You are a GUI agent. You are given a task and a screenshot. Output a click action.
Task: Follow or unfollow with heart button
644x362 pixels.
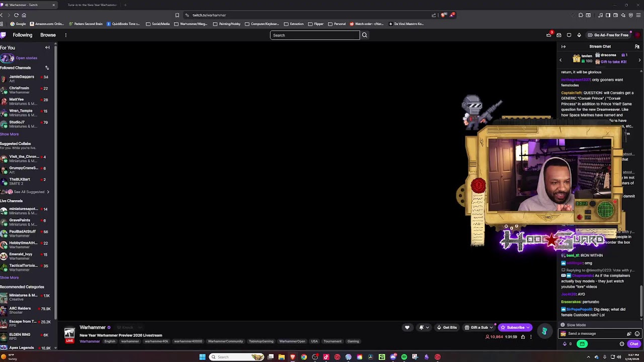tap(407, 327)
